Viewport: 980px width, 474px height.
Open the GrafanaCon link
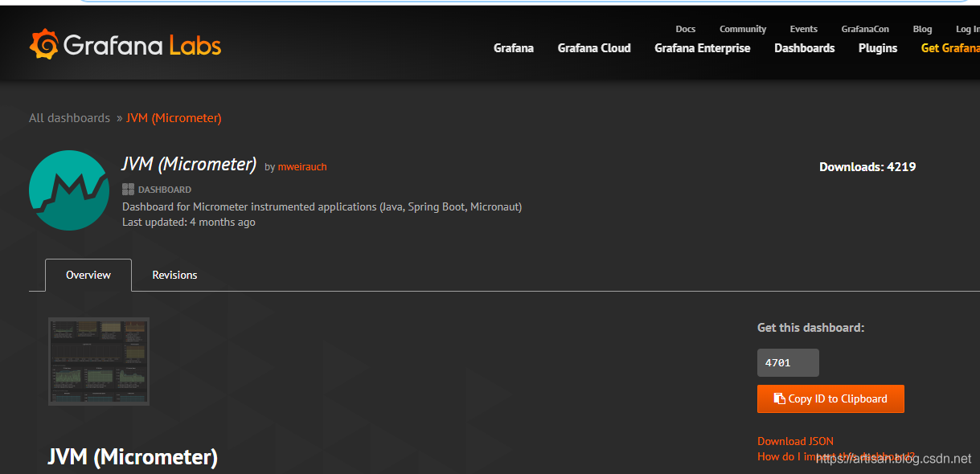(x=865, y=29)
